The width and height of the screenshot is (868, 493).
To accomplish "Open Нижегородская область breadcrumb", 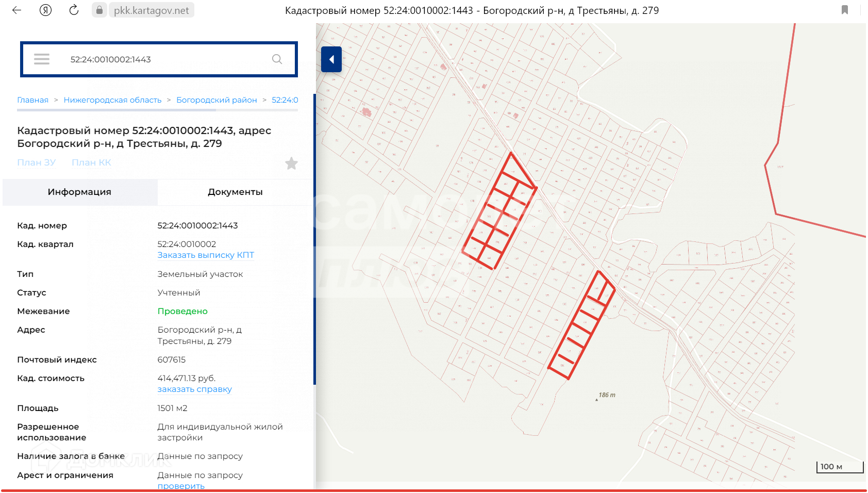I will click(x=112, y=100).
